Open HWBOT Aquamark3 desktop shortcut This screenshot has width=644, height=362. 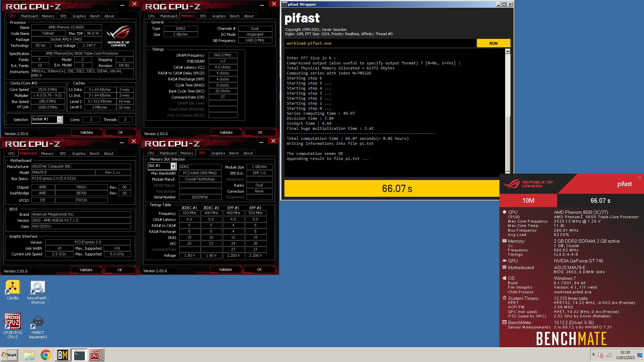tap(38, 327)
